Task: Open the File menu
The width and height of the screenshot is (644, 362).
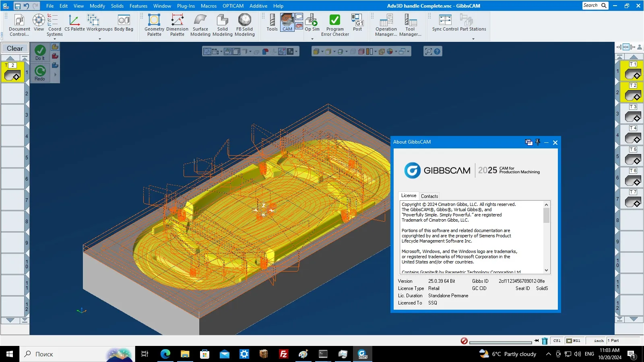Action: click(x=50, y=6)
